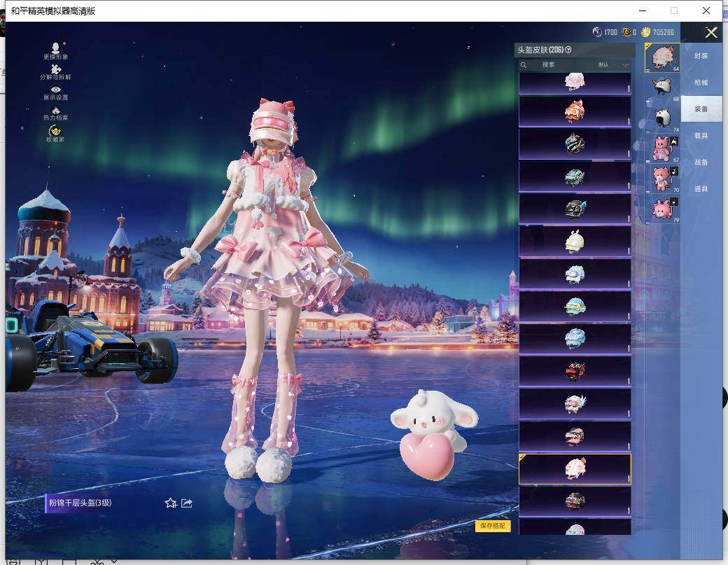Select the red and black helmet skin

(x=575, y=371)
